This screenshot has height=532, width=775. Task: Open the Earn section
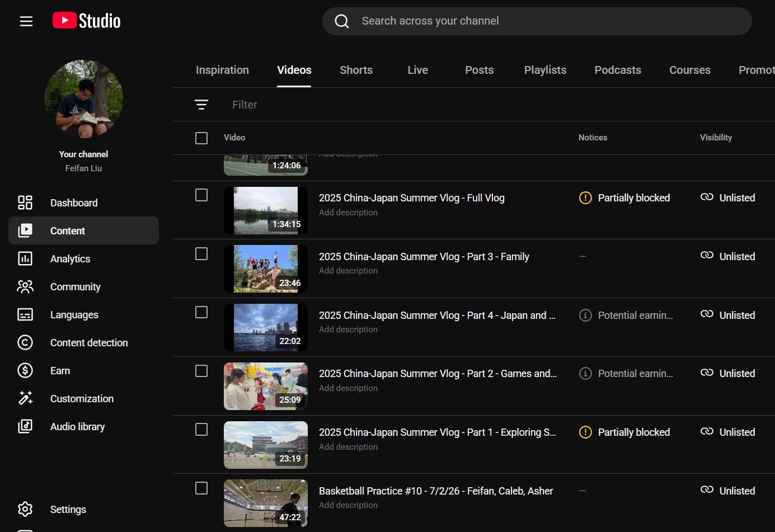coord(84,370)
